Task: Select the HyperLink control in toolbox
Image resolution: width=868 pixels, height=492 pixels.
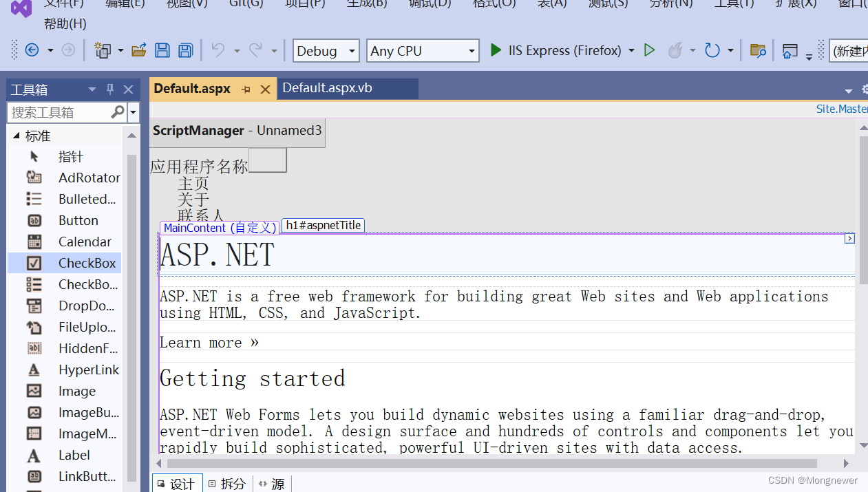Action: 65,370
